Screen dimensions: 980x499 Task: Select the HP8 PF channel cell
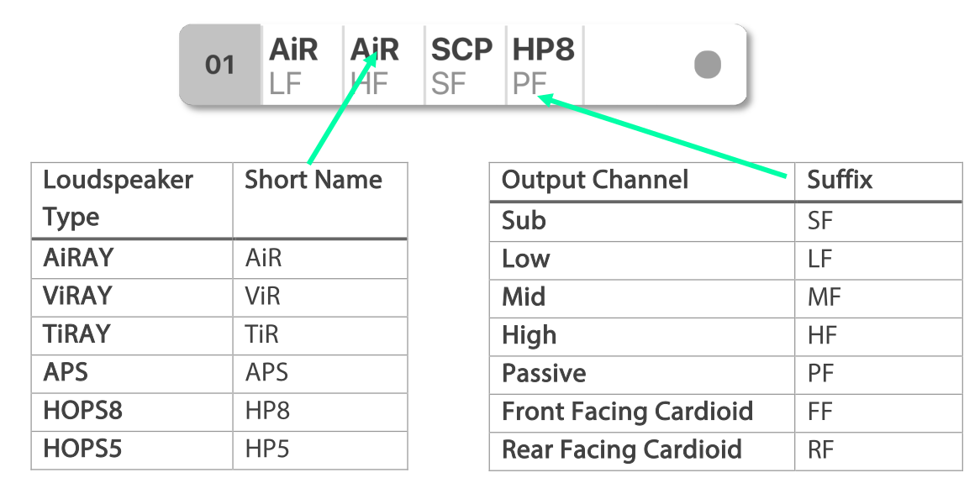coord(545,65)
